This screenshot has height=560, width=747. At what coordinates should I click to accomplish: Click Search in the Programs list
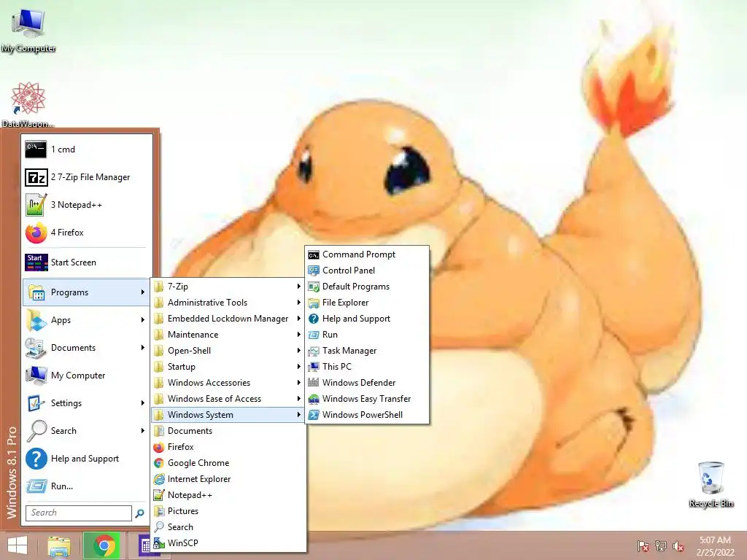[x=228, y=527]
